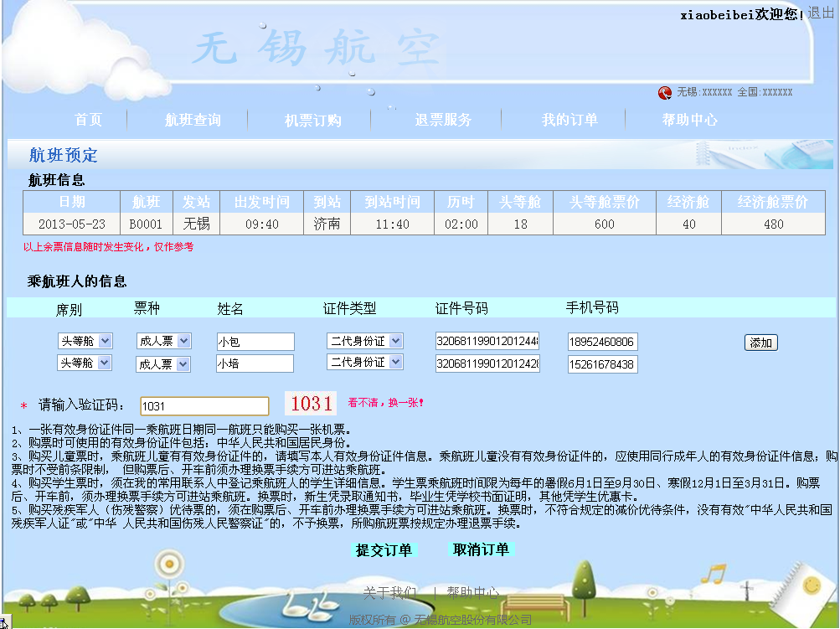Click the flight number cell B0001

click(146, 224)
